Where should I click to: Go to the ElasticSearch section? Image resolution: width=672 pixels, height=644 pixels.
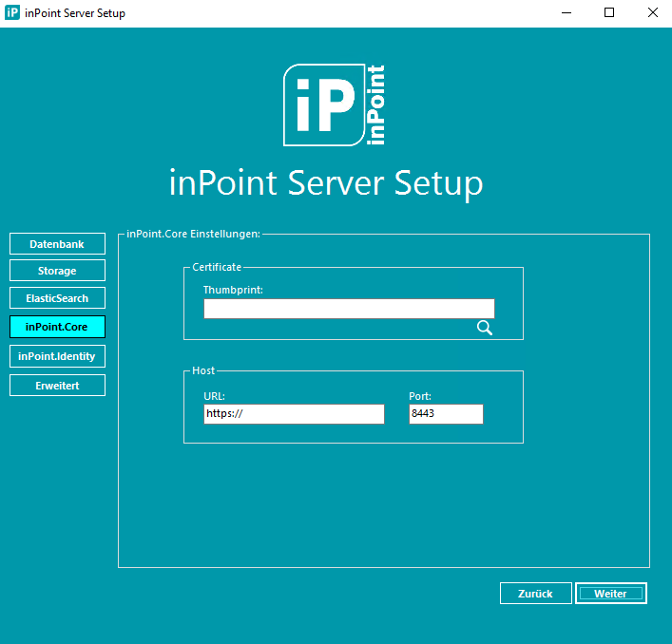[57, 298]
